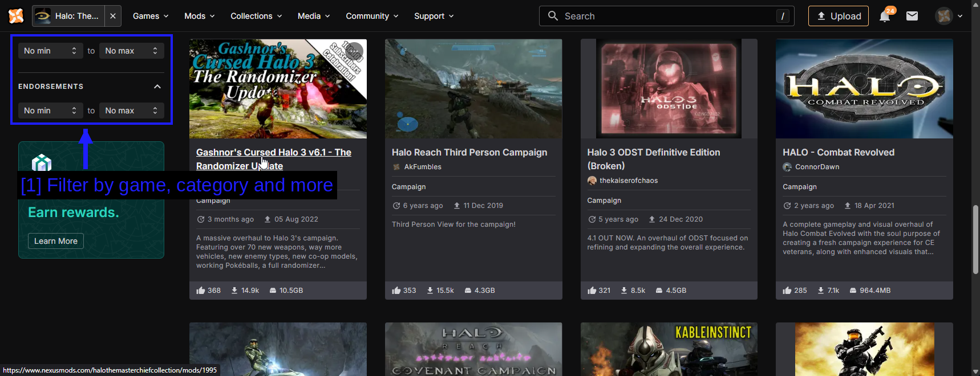Open Halo Reach Third Person Campaign thumbnail
This screenshot has height=376, width=980.
(473, 88)
